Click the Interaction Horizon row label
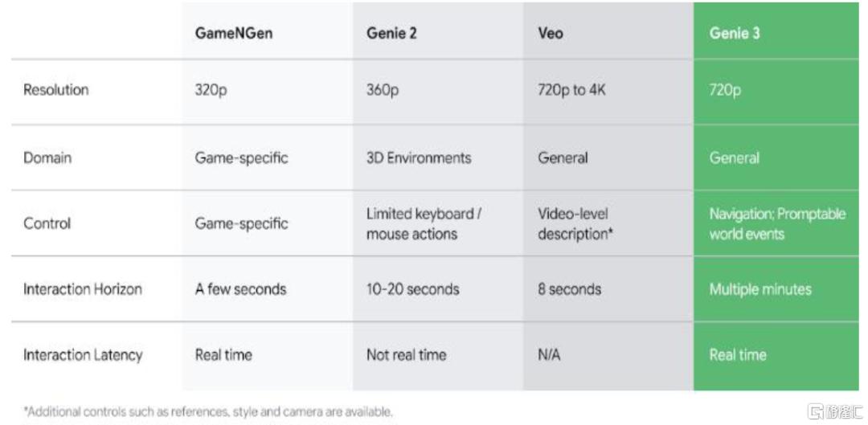The image size is (868, 425). (83, 289)
